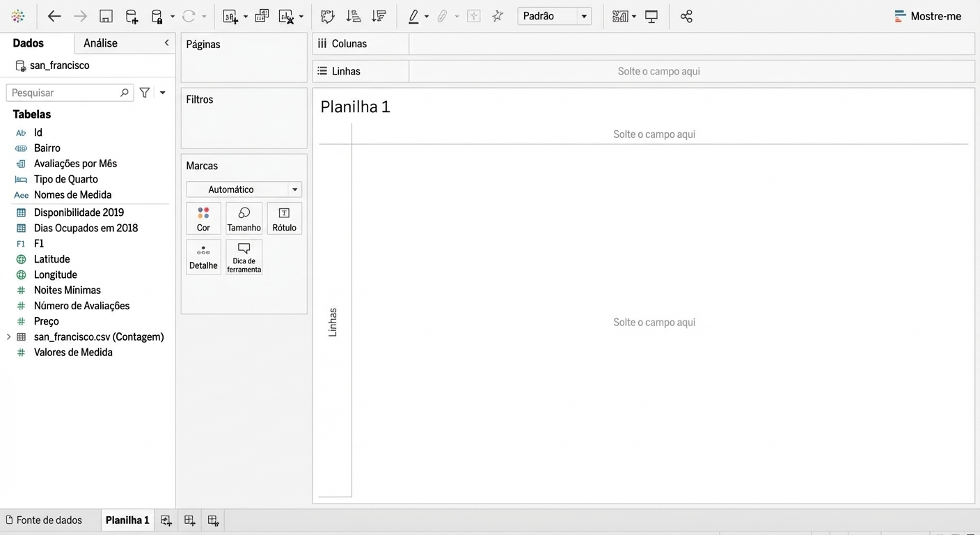The height and width of the screenshot is (535, 980).
Task: Click the share icon in toolbar
Action: [x=686, y=16]
